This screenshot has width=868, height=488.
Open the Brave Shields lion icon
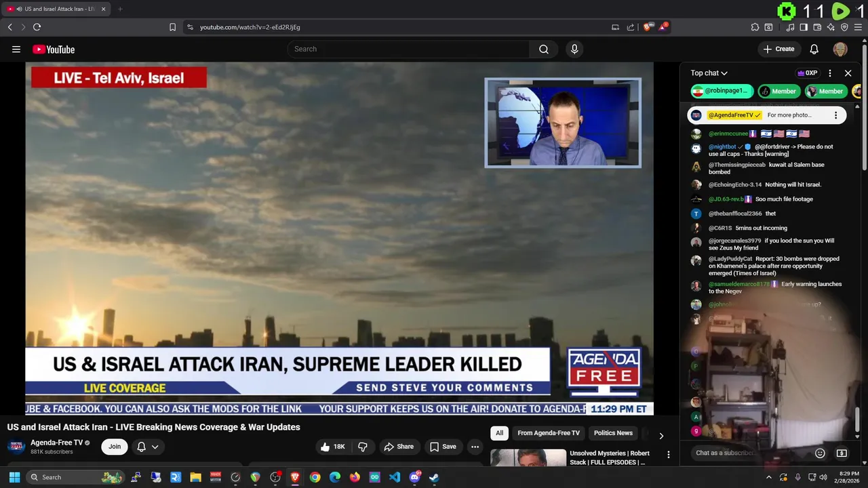tap(648, 27)
